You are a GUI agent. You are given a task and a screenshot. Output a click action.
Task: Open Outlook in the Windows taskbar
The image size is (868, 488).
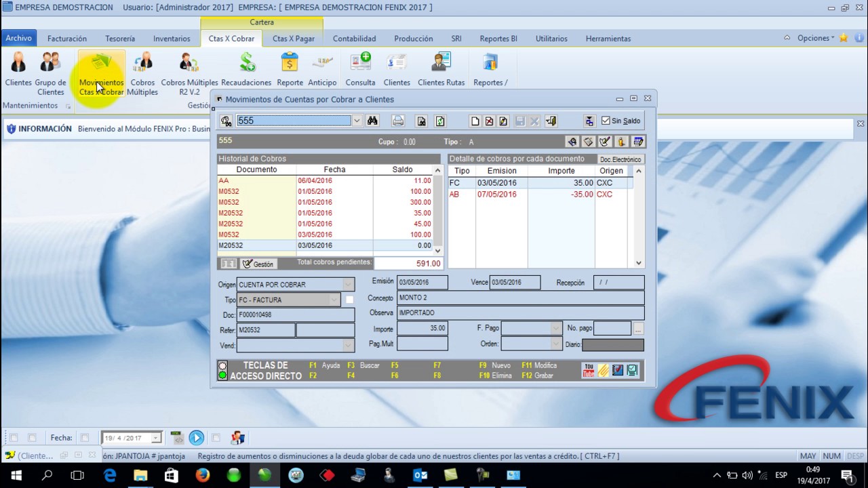pyautogui.click(x=420, y=475)
